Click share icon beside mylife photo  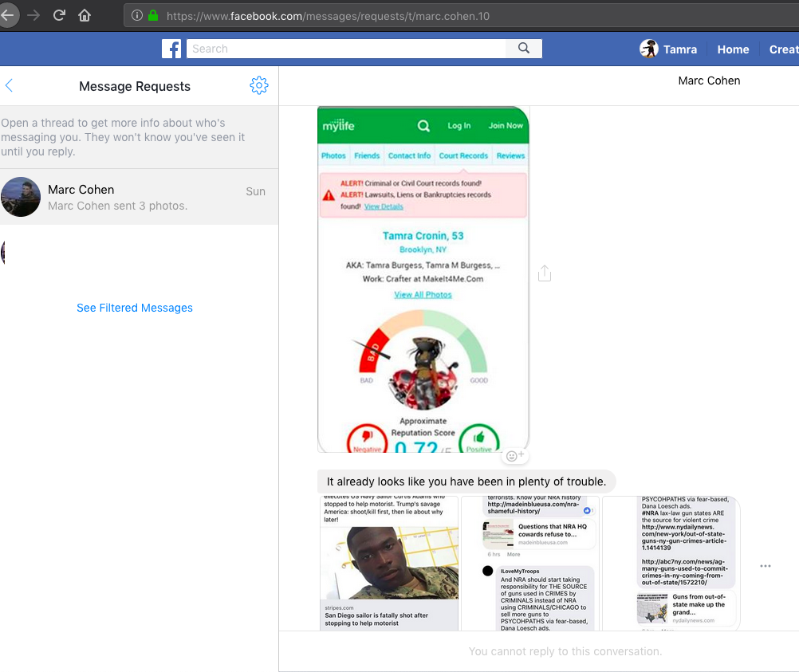tap(545, 273)
